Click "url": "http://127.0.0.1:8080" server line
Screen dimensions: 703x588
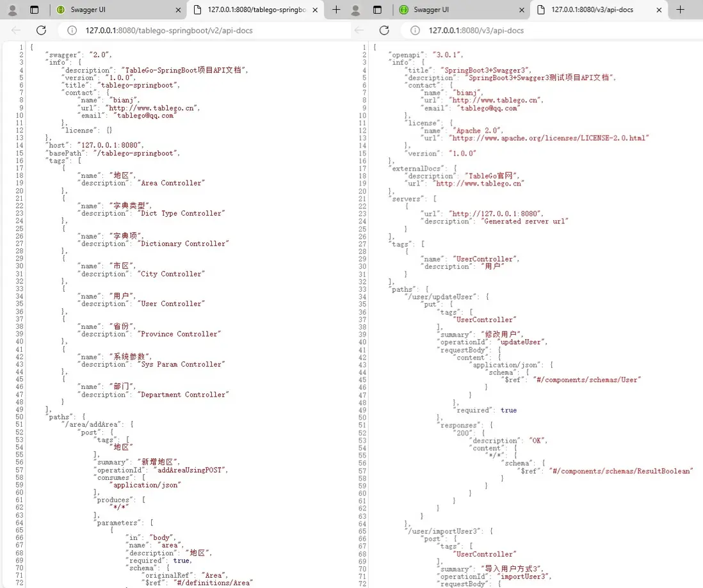[x=482, y=214]
